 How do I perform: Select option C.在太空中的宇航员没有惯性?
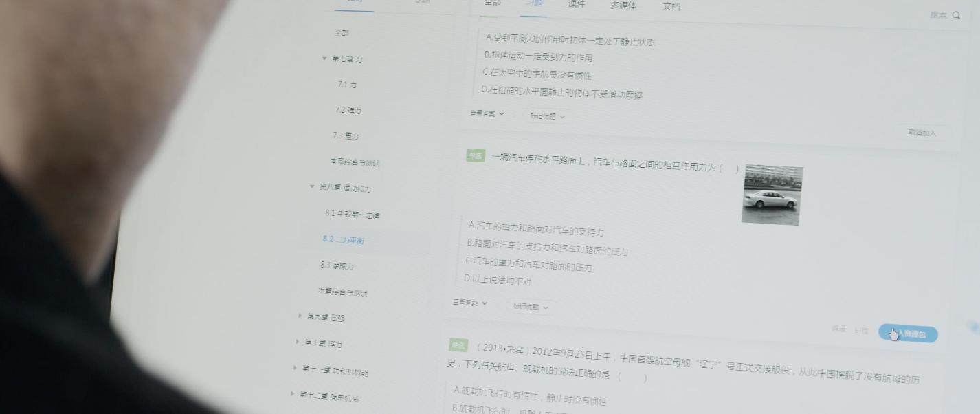click(536, 74)
